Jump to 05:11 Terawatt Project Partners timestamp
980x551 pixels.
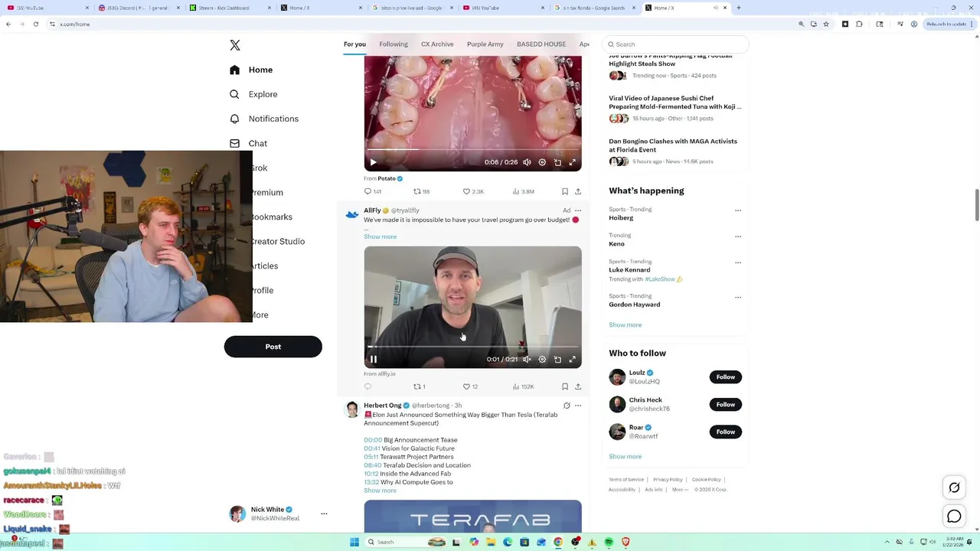pos(371,457)
